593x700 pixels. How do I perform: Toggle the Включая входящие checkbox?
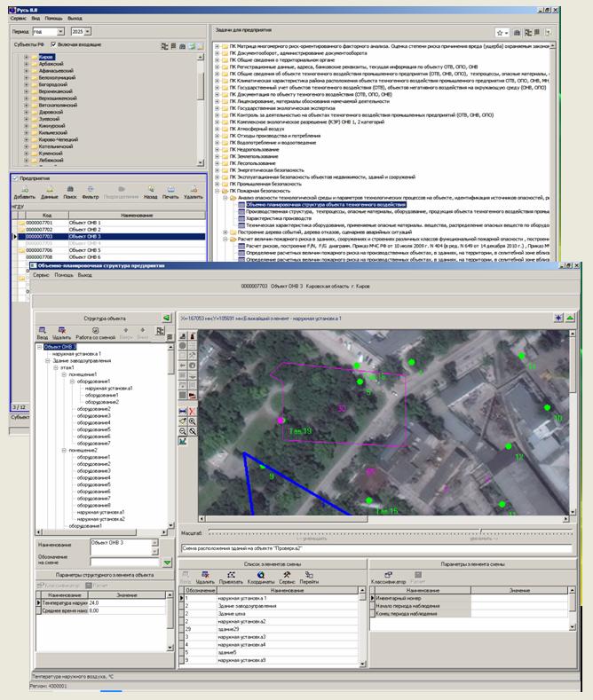click(53, 43)
